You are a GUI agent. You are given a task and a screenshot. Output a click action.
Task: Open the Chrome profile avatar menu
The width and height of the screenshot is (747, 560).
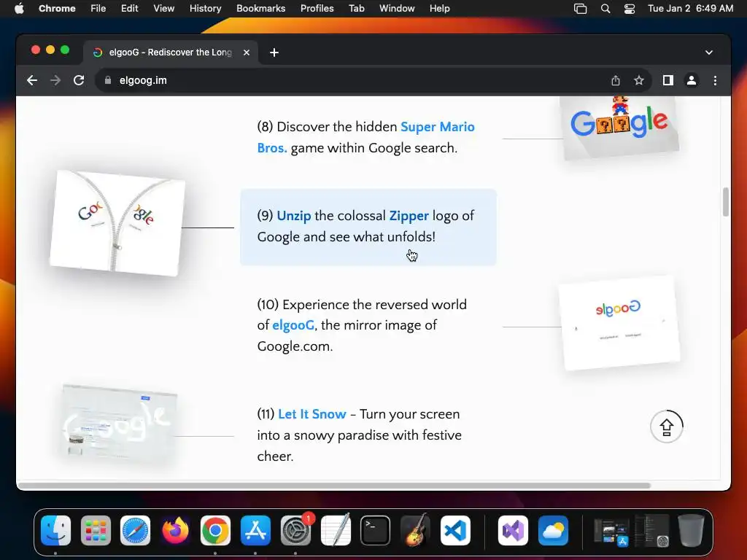click(692, 80)
